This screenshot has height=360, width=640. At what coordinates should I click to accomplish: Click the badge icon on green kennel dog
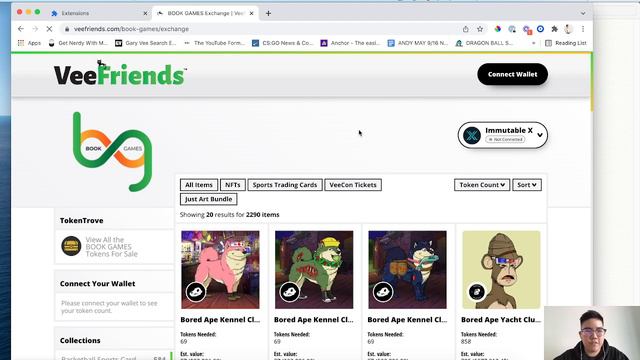pyautogui.click(x=289, y=292)
